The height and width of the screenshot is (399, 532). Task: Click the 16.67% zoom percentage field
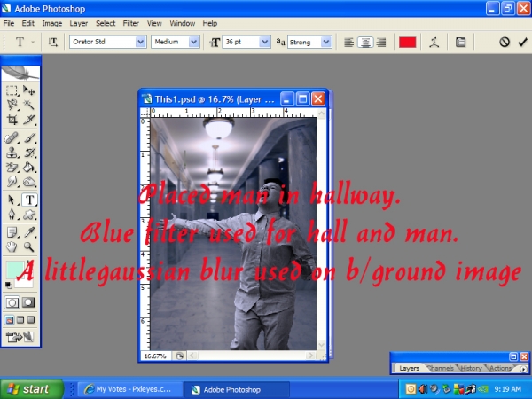[155, 356]
